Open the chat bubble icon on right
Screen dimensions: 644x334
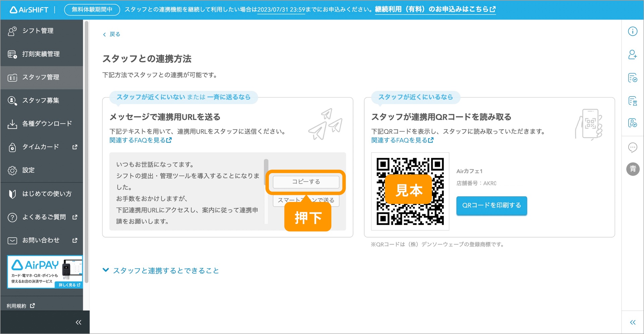(x=632, y=147)
